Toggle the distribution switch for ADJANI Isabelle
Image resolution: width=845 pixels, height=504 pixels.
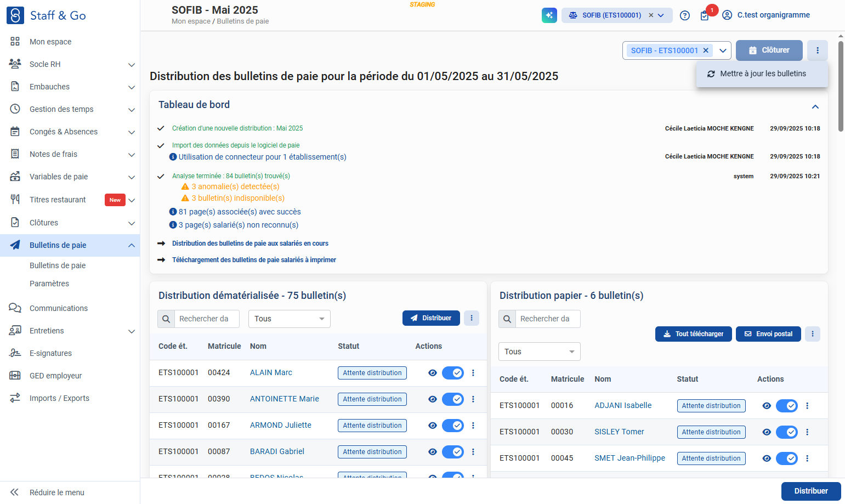[x=787, y=406]
